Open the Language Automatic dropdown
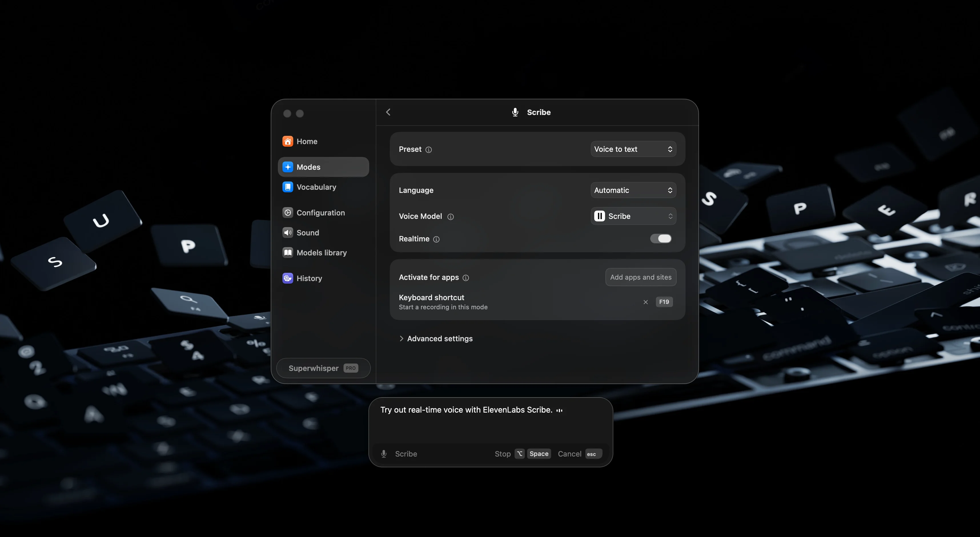 633,190
